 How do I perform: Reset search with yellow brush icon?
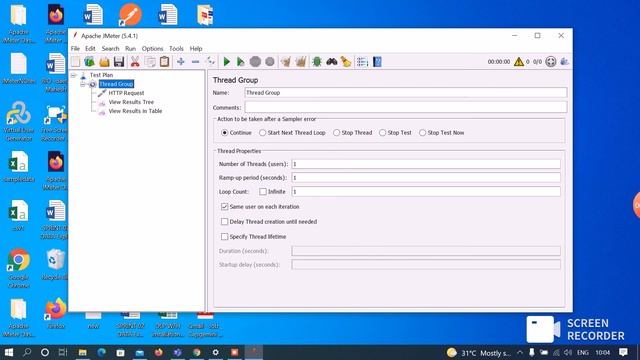point(346,62)
